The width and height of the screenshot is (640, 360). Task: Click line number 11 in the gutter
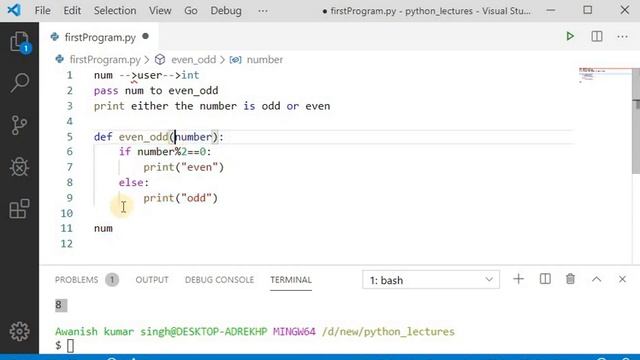pos(67,228)
